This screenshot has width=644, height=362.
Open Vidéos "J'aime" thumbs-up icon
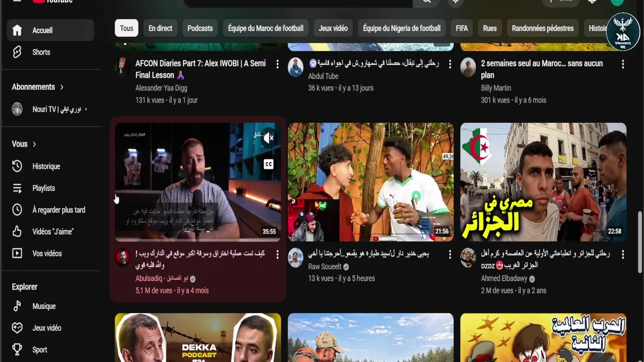[x=17, y=231]
